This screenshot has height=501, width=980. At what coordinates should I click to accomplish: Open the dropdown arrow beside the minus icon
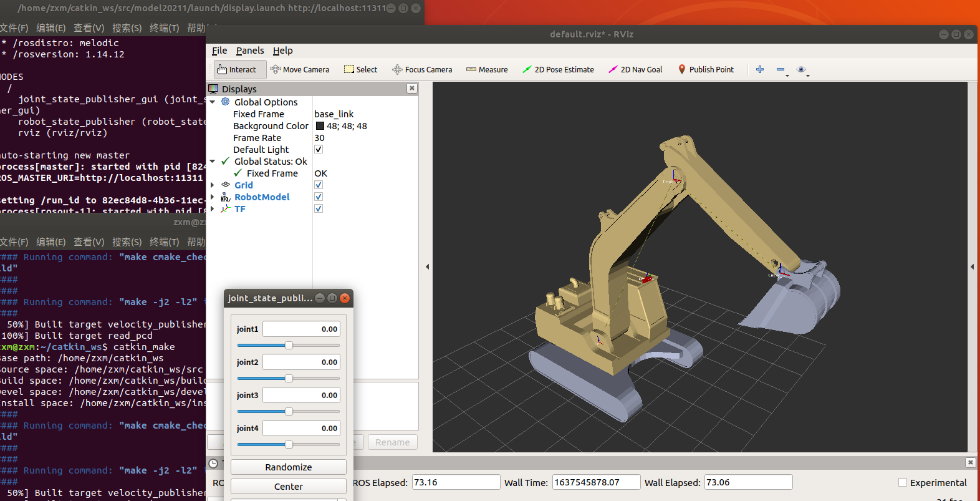coord(787,75)
